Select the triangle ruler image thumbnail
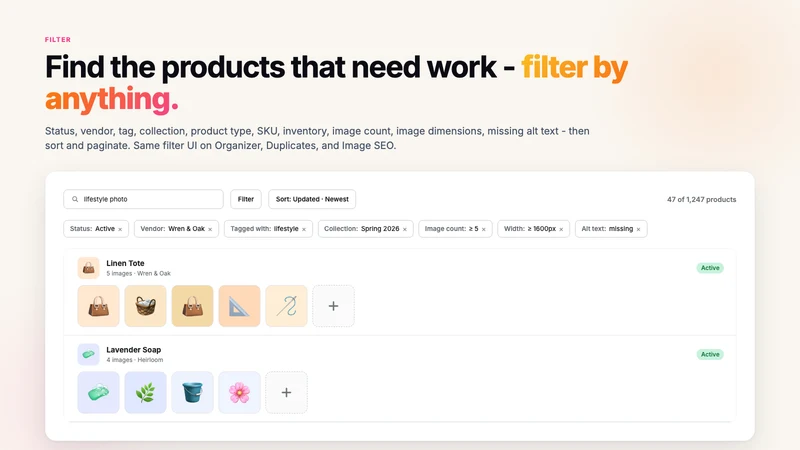The image size is (800, 450). click(x=239, y=306)
